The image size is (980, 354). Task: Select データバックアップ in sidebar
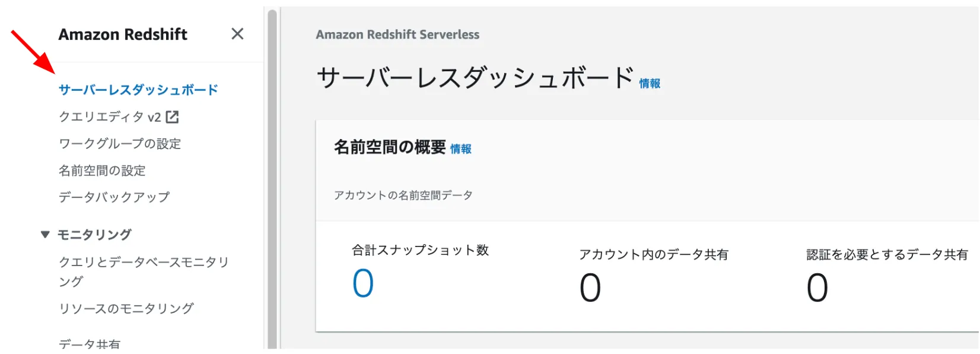114,197
